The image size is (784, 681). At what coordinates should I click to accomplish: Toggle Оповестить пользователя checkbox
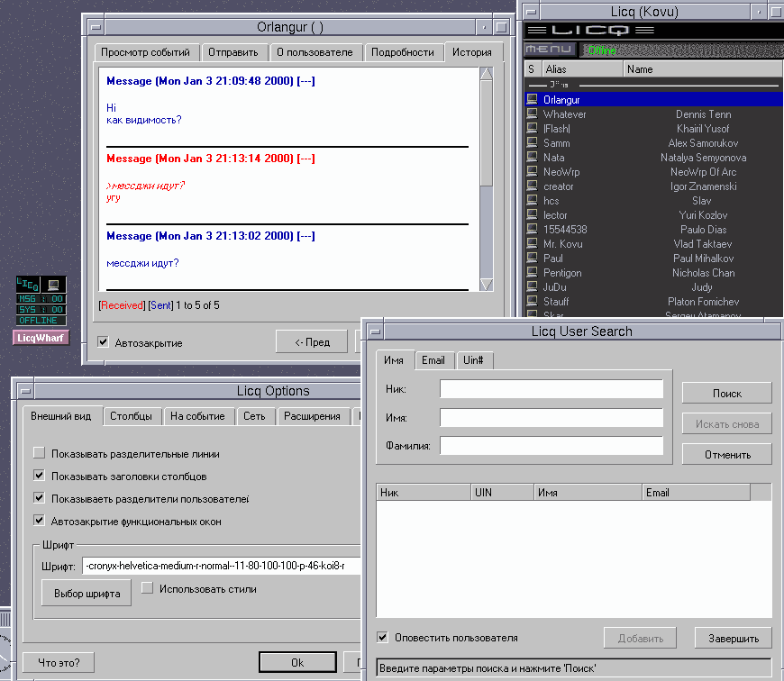coord(382,637)
